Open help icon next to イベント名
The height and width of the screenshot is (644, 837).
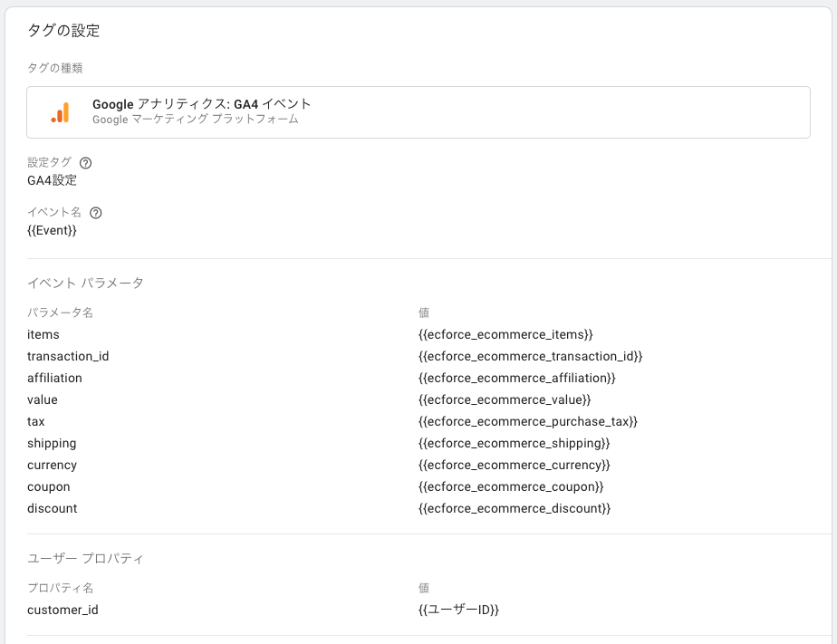click(x=95, y=213)
